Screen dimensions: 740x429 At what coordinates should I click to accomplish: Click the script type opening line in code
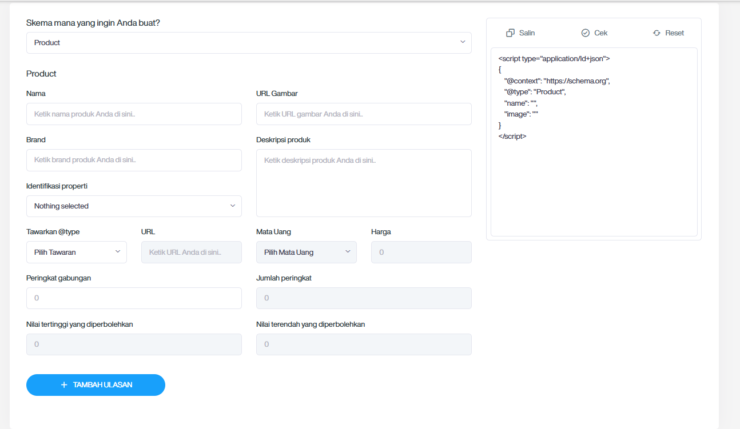click(554, 59)
